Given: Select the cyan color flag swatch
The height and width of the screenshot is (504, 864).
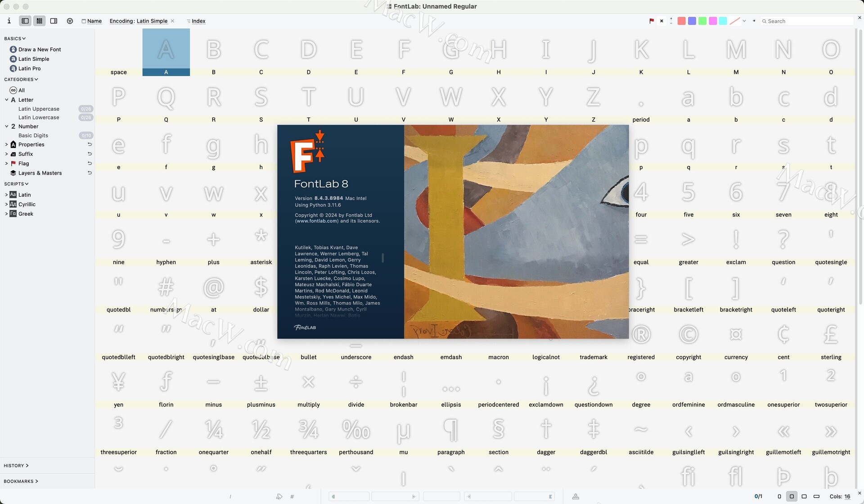Looking at the screenshot, I should click(723, 21).
